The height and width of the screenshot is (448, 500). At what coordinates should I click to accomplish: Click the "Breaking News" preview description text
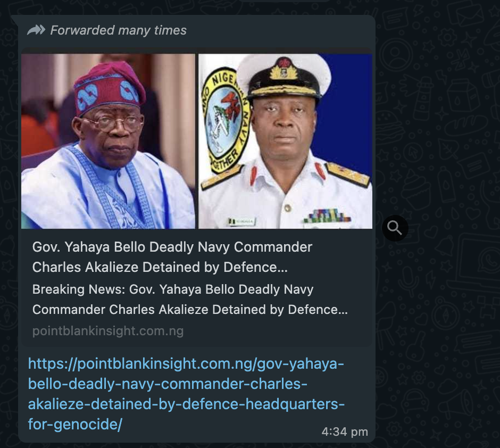(173, 289)
